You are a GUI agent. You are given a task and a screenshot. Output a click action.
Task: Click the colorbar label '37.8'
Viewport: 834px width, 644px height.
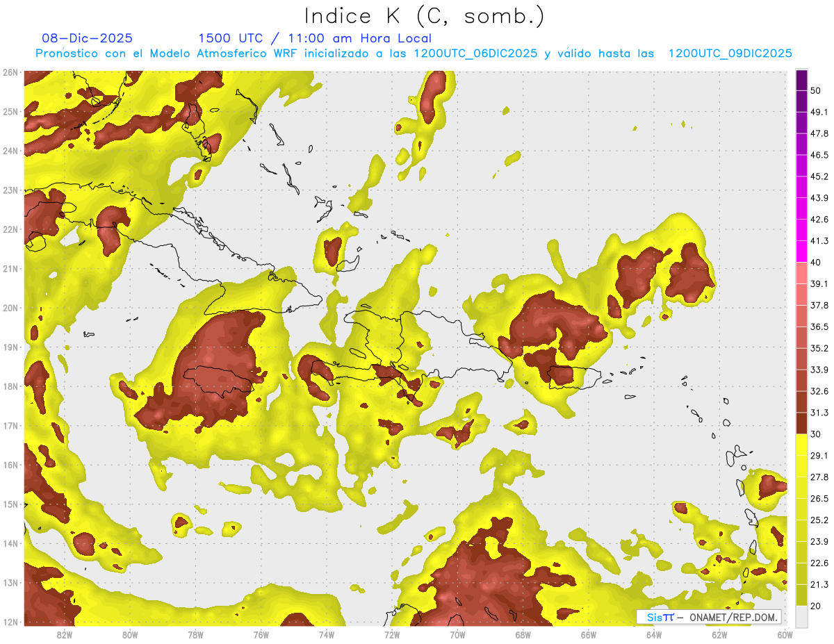(819, 306)
